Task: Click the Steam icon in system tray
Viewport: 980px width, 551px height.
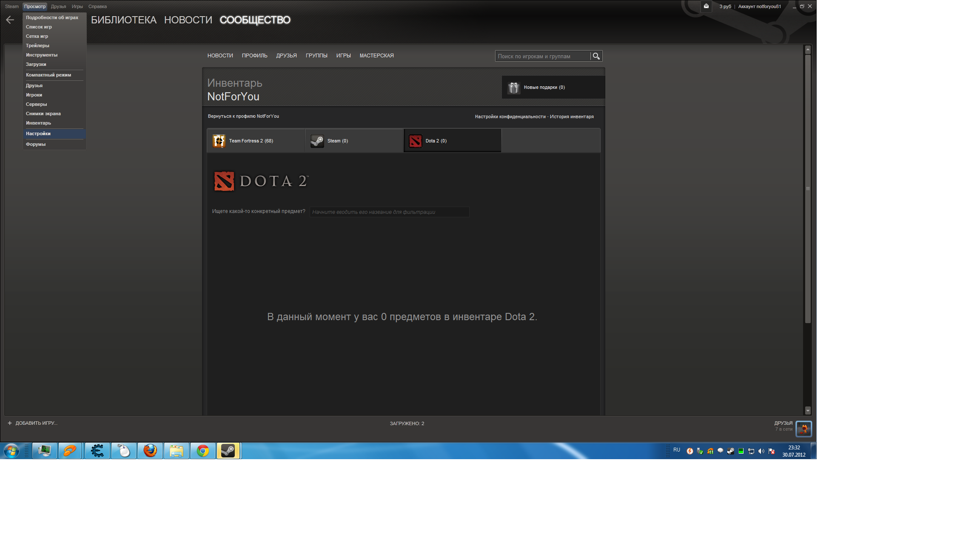Action: [x=730, y=451]
